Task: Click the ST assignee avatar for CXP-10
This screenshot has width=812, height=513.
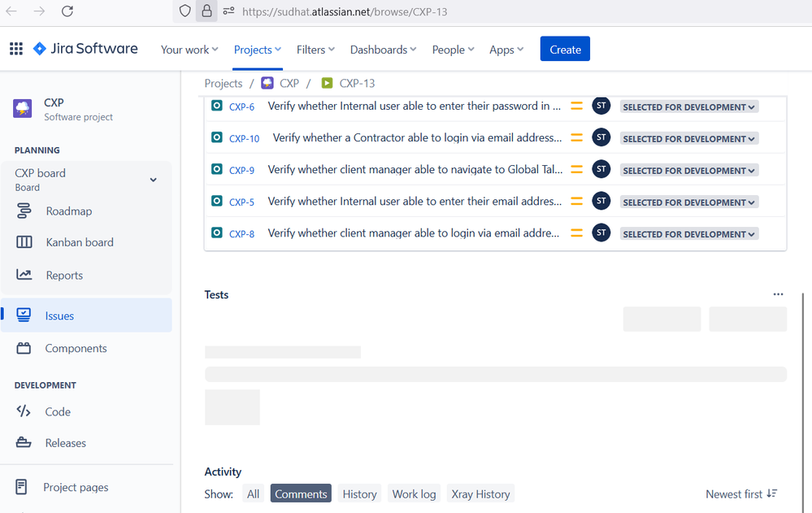Action: [601, 137]
